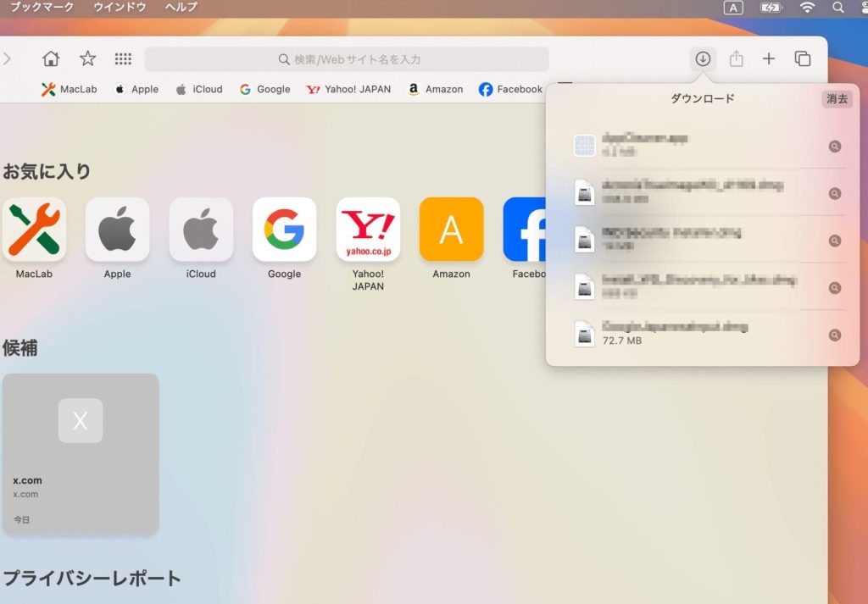Open ブックマーク menu in menu bar
Screen dimensions: 868x604
(42, 7)
